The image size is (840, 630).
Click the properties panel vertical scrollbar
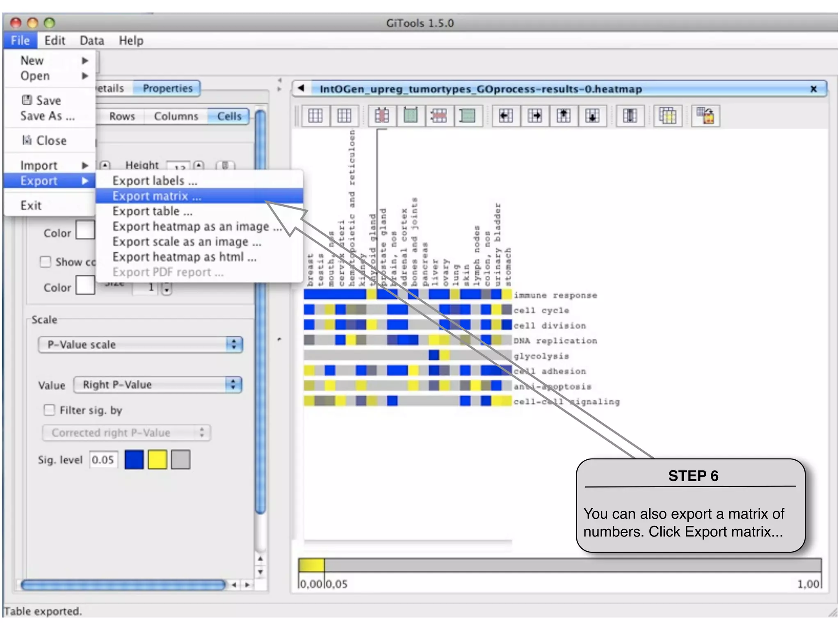pyautogui.click(x=260, y=312)
